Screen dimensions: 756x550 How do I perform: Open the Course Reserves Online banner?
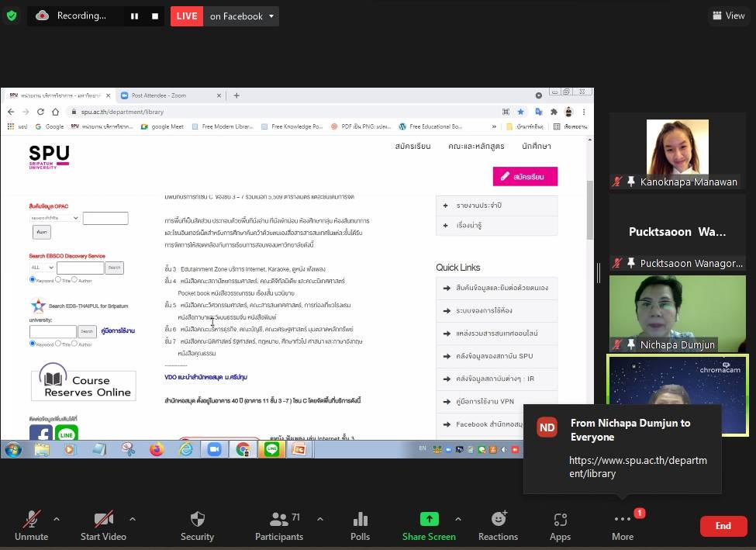[x=84, y=383]
